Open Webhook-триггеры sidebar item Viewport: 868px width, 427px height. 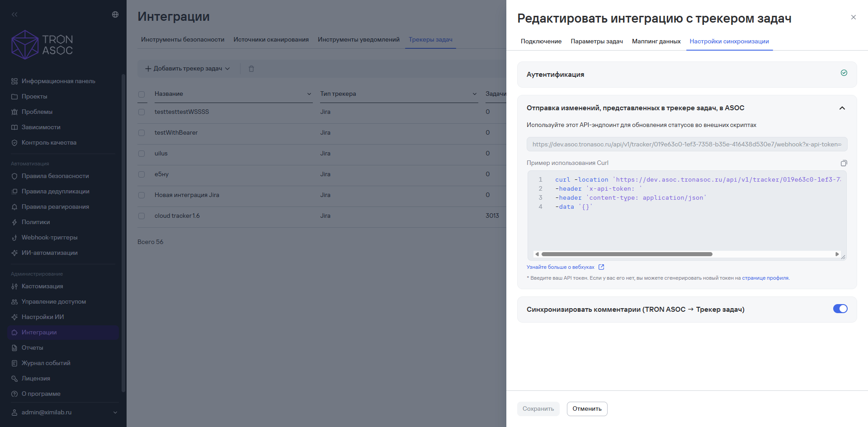[x=49, y=238]
